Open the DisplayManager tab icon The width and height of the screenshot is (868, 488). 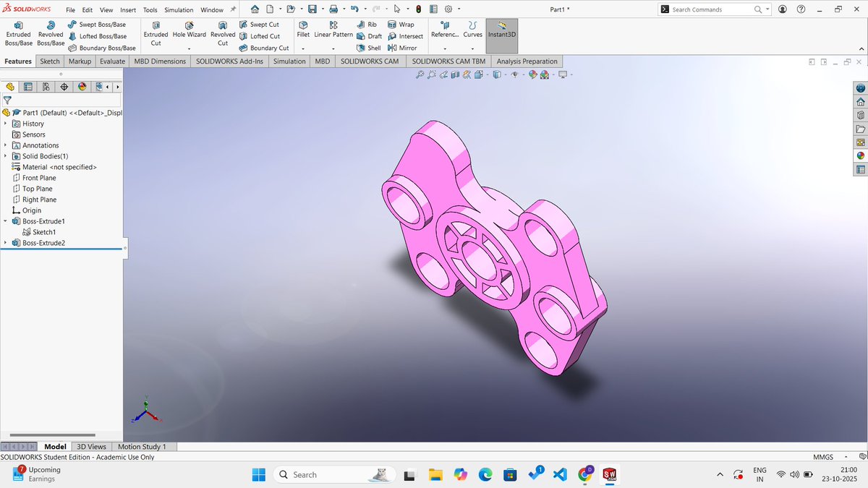pyautogui.click(x=82, y=87)
